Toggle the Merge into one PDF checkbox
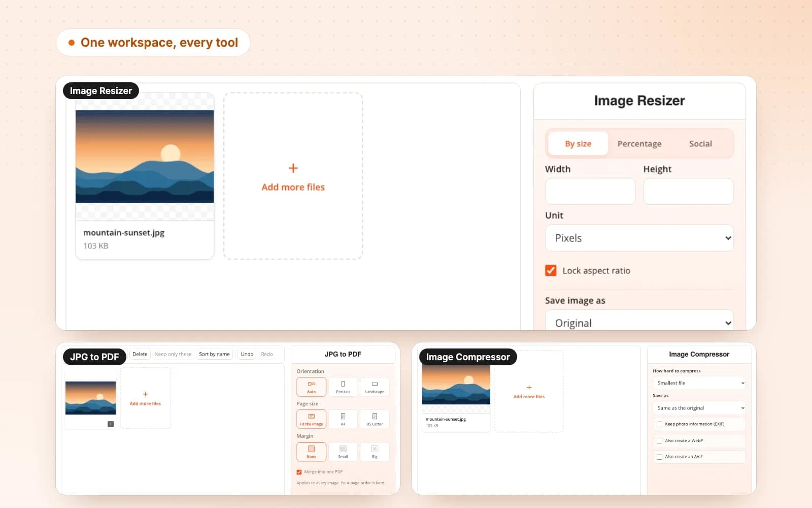The width and height of the screenshot is (812, 508). [x=299, y=472]
